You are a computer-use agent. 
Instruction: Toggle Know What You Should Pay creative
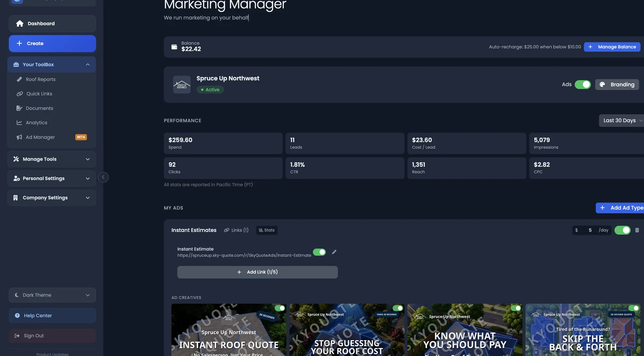(x=516, y=308)
